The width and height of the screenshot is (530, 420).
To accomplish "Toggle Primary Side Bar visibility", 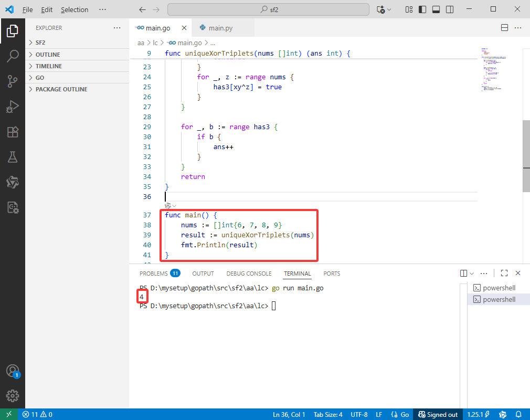I will pos(422,9).
